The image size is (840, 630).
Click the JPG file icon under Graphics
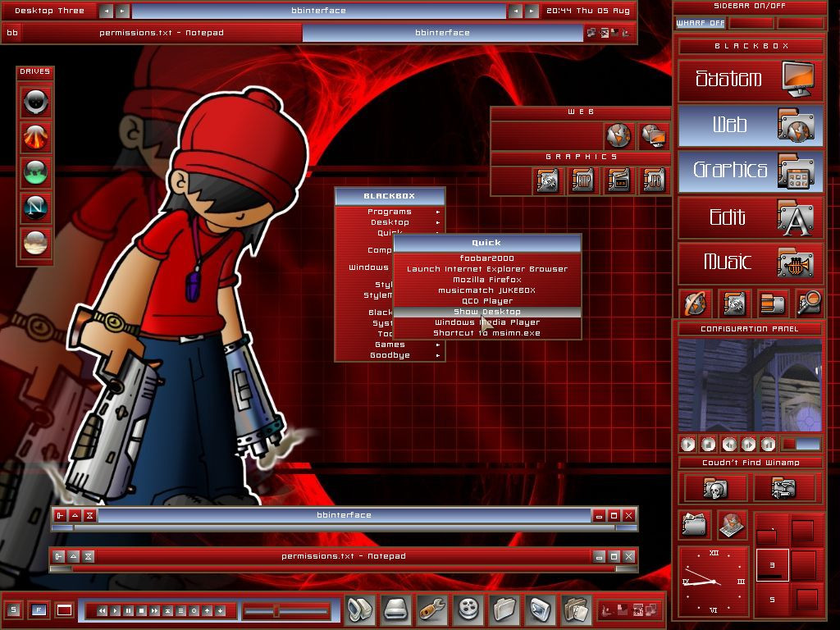[x=655, y=180]
